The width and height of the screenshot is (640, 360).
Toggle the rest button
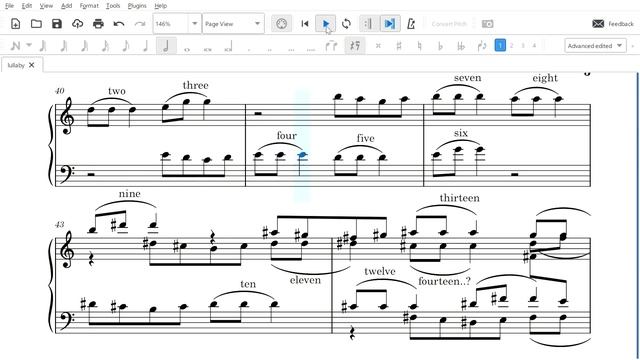(x=355, y=45)
